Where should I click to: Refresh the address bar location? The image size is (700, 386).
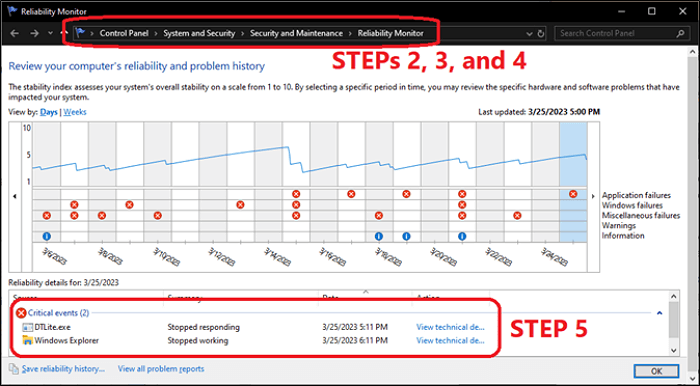[541, 33]
